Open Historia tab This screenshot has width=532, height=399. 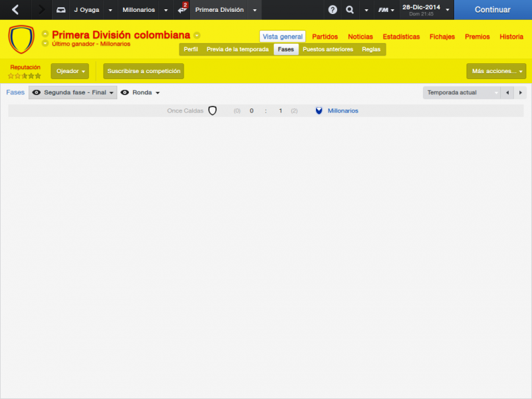point(511,37)
